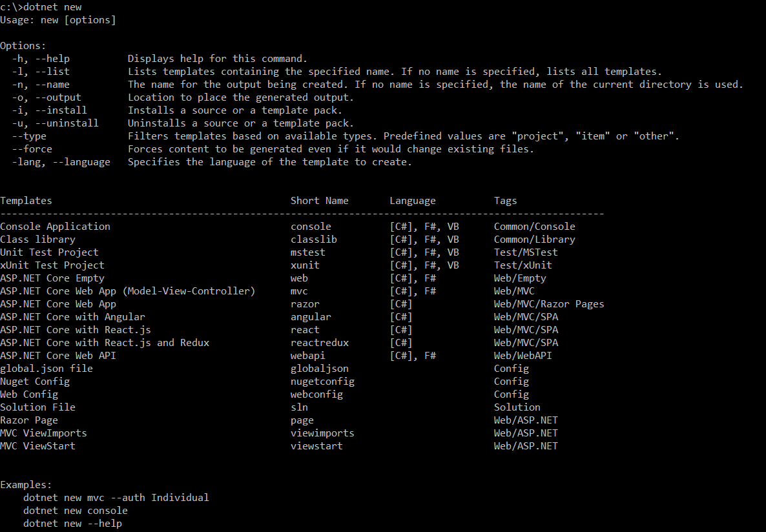
Task: Click the 'c:\>dotnet new' command line
Action: [x=41, y=7]
